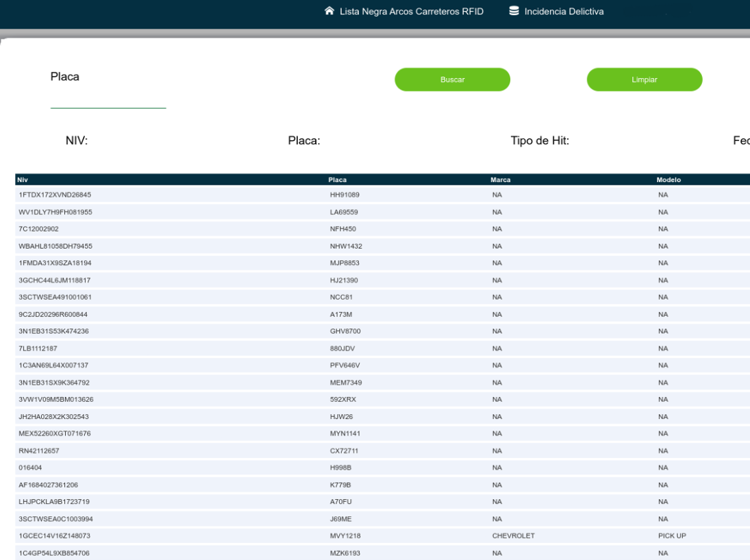The image size is (750, 560).
Task: Select plate NFH450 cell
Action: click(343, 229)
